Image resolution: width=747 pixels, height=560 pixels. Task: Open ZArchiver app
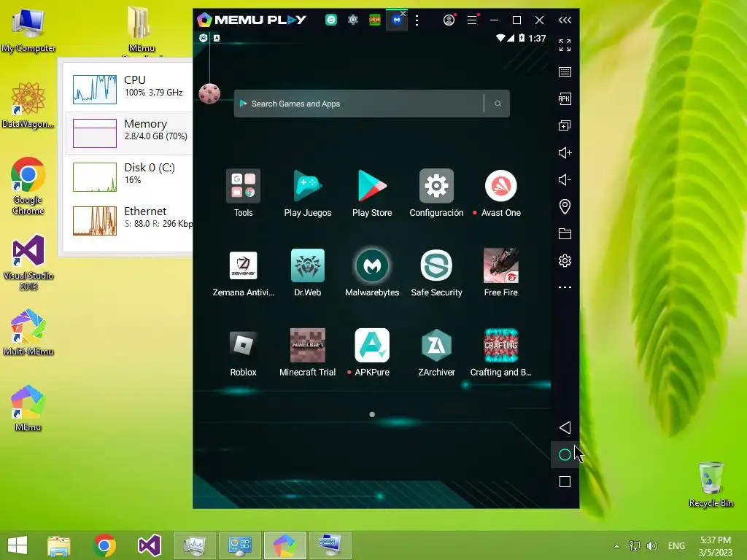tap(436, 345)
